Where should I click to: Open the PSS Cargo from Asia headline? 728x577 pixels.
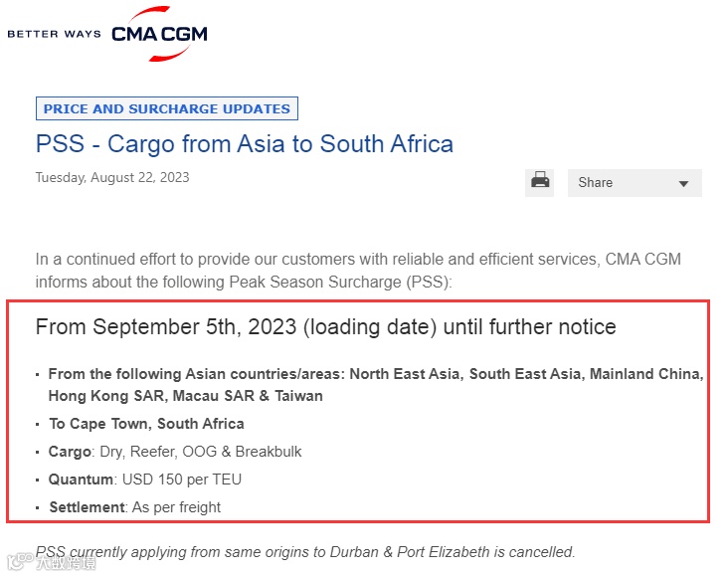coord(245,143)
